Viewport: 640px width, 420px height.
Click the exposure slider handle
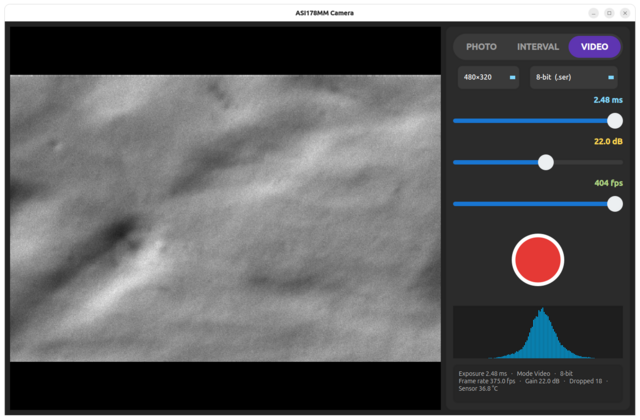click(615, 121)
